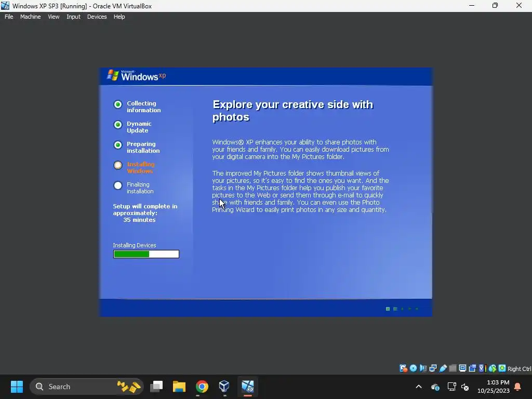Open the Windows Start menu
Screen dimensions: 532x399
click(x=17, y=387)
